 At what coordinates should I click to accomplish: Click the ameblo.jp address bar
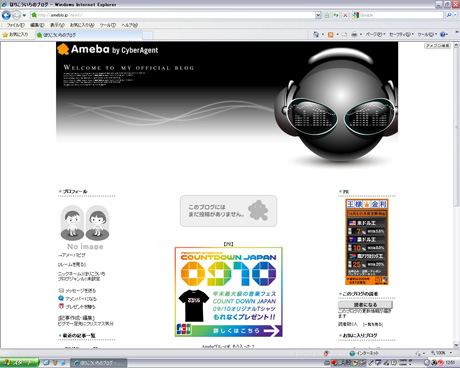click(172, 15)
